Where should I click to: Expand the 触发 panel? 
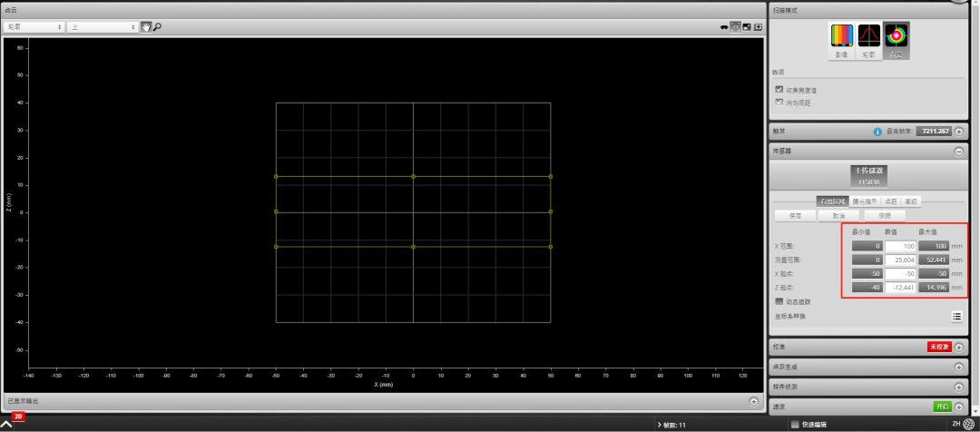pos(959,132)
